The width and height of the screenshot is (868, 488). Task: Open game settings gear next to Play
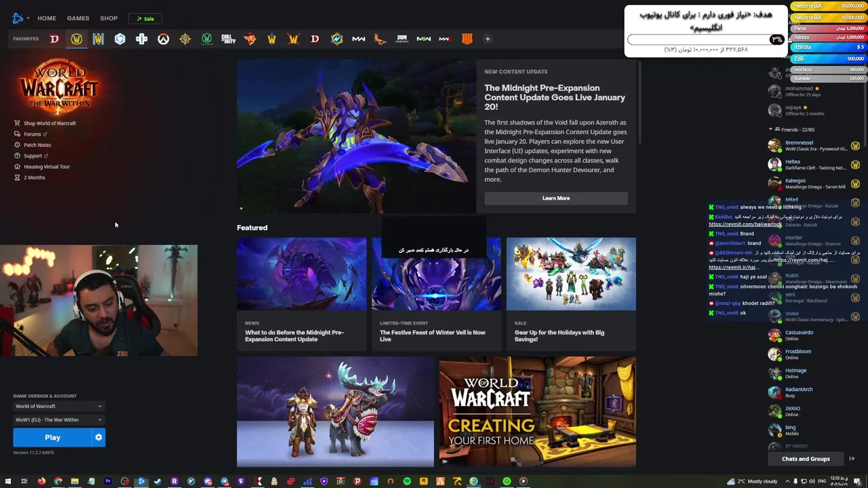tap(98, 438)
